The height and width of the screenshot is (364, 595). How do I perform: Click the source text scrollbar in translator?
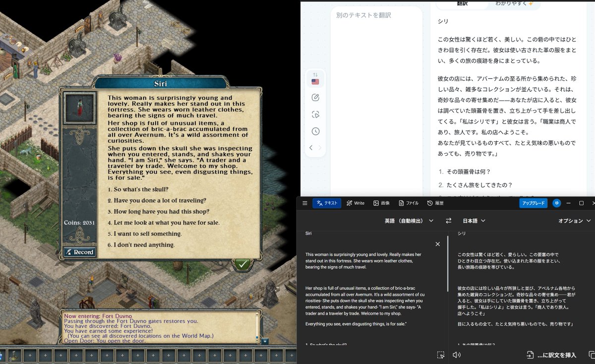[447, 263]
